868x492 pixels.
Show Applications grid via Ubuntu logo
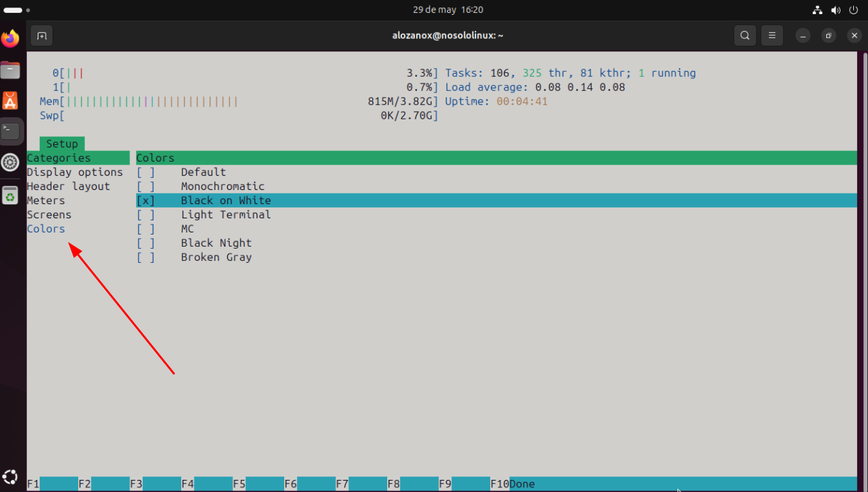(x=10, y=477)
